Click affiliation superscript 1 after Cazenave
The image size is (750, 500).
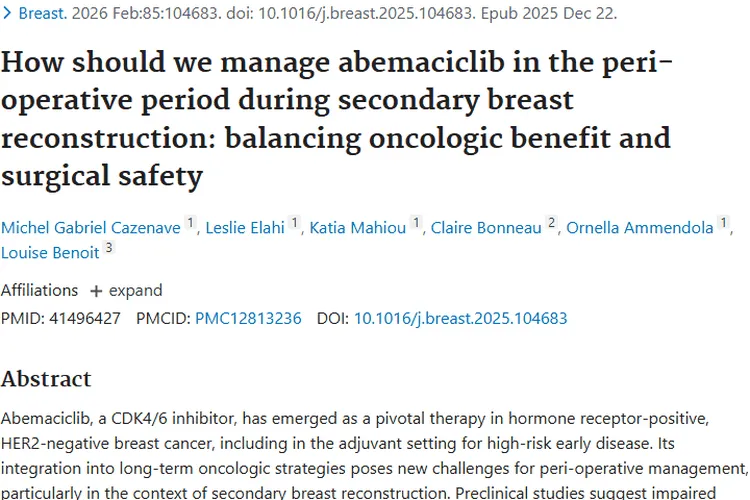coord(192,225)
